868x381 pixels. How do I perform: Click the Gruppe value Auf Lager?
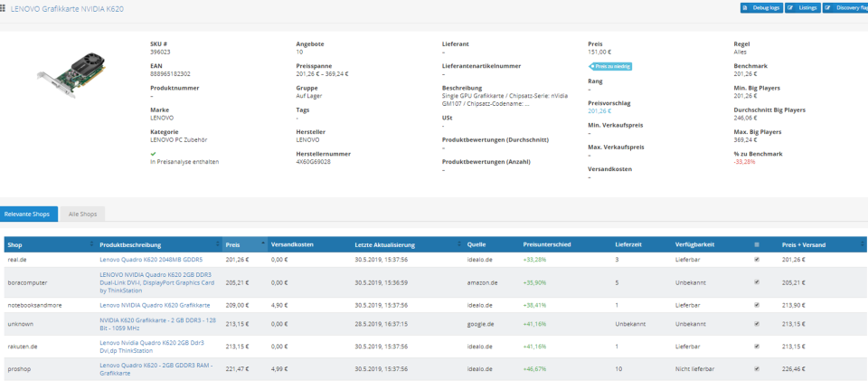point(309,96)
